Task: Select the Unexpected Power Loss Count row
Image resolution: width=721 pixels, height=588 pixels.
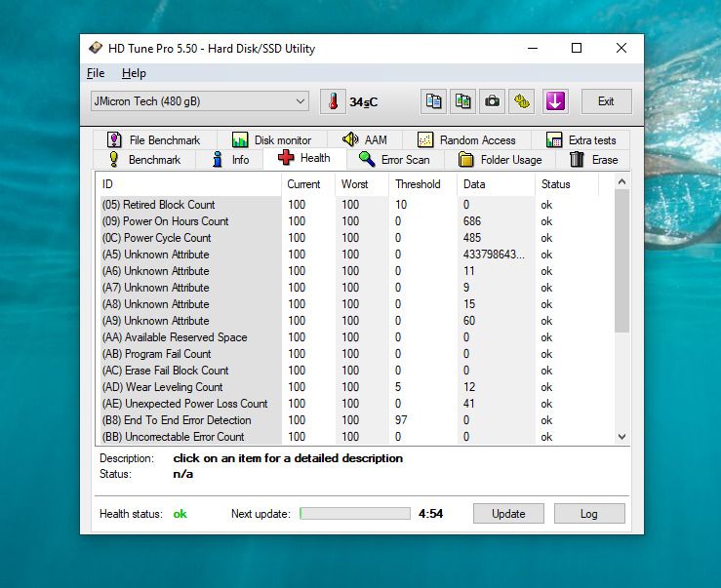Action: pyautogui.click(x=349, y=403)
